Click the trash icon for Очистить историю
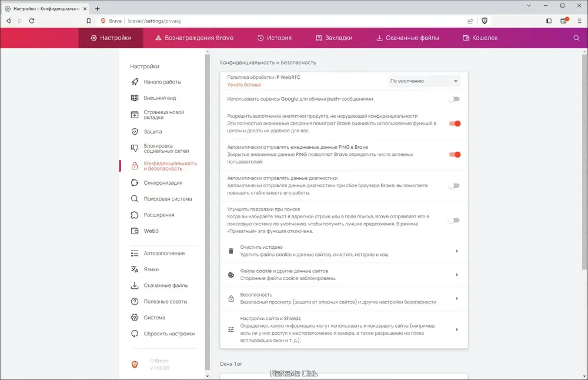The height and width of the screenshot is (380, 588). 231,251
